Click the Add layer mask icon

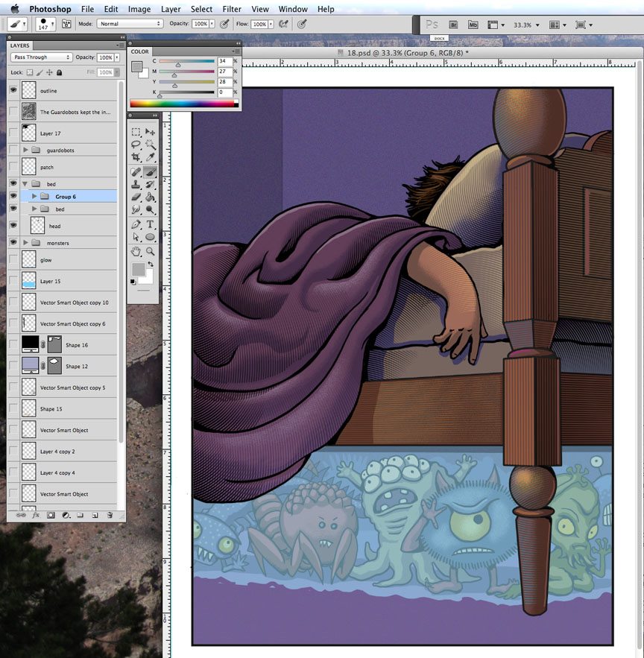(51, 515)
